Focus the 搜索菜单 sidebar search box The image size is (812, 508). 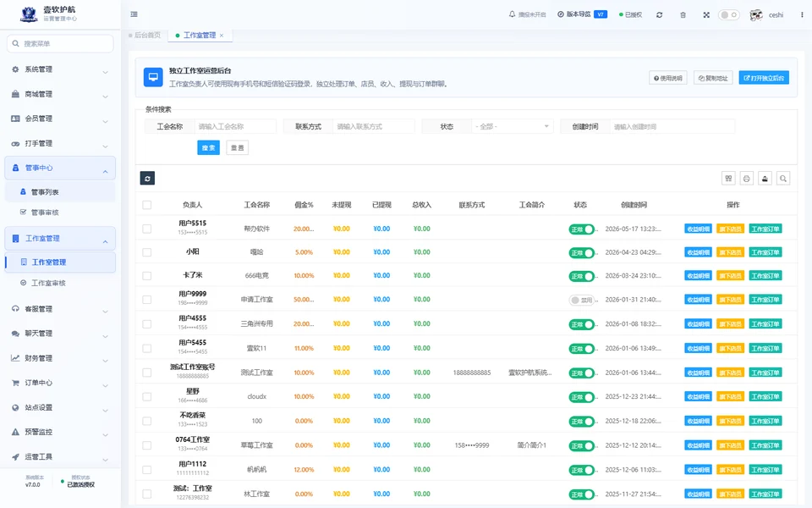[x=60, y=43]
